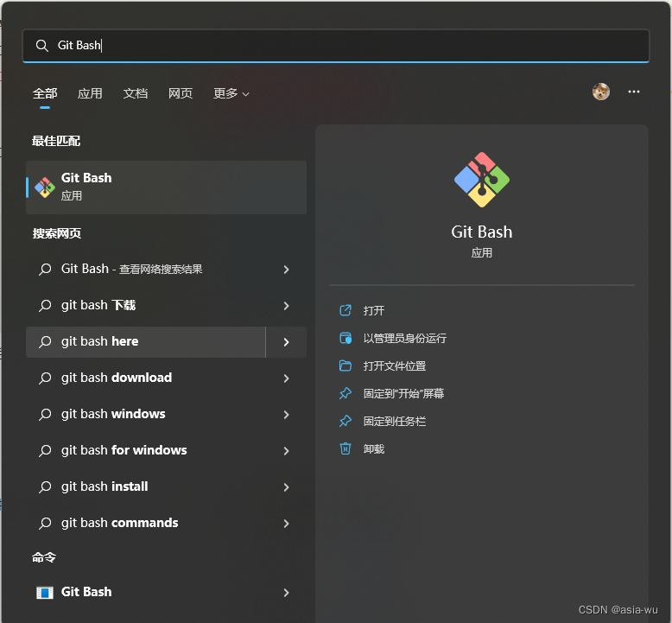Switch to the 文档 tab

136,93
